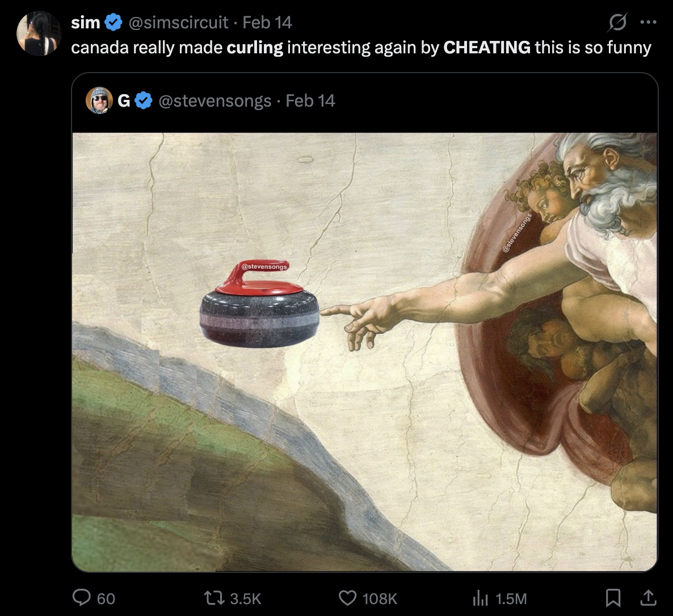Screen dimensions: 673x616
Task: Open the repost menu showing 3.5K
Action: point(214,598)
